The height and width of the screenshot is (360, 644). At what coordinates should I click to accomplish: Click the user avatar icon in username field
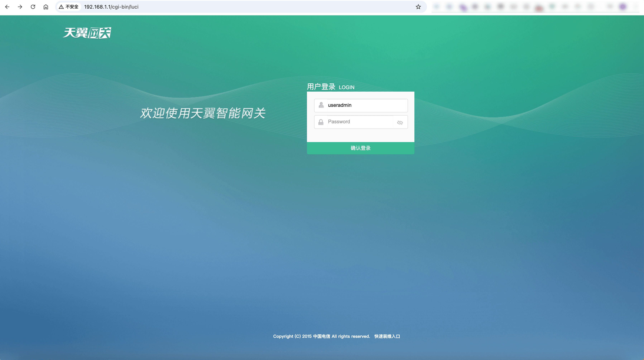321,105
